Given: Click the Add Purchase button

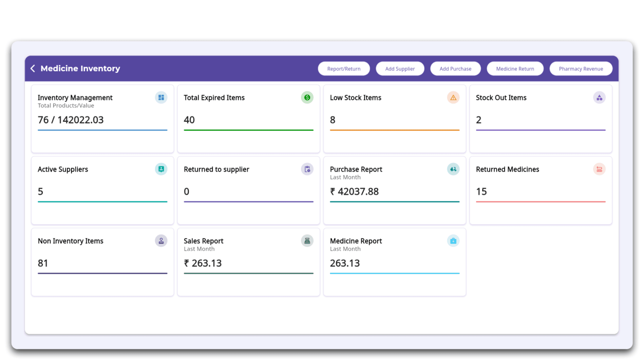Looking at the screenshot, I should pos(456,69).
